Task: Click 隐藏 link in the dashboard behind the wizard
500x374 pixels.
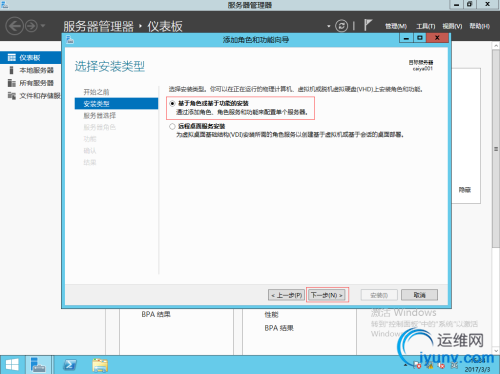Action: (465, 190)
